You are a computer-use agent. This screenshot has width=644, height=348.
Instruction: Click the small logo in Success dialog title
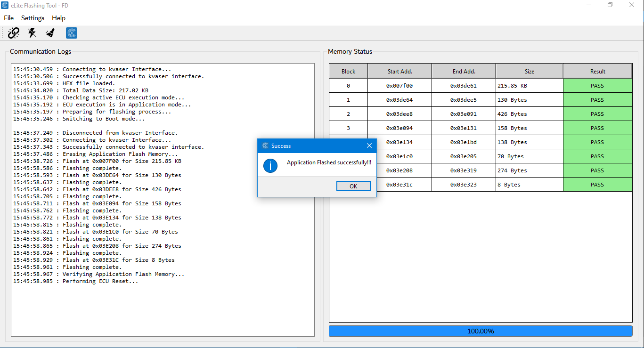coord(265,146)
